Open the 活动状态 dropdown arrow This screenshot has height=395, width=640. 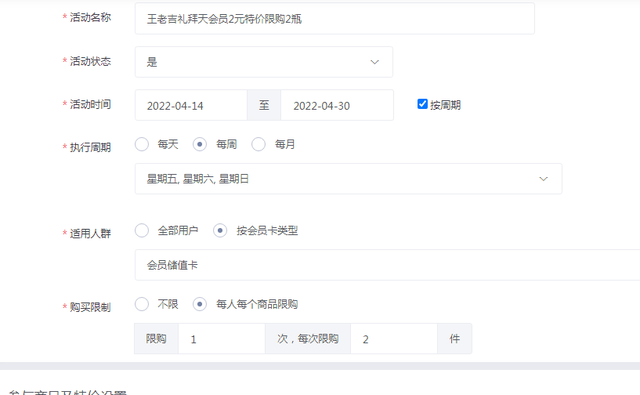(x=374, y=62)
